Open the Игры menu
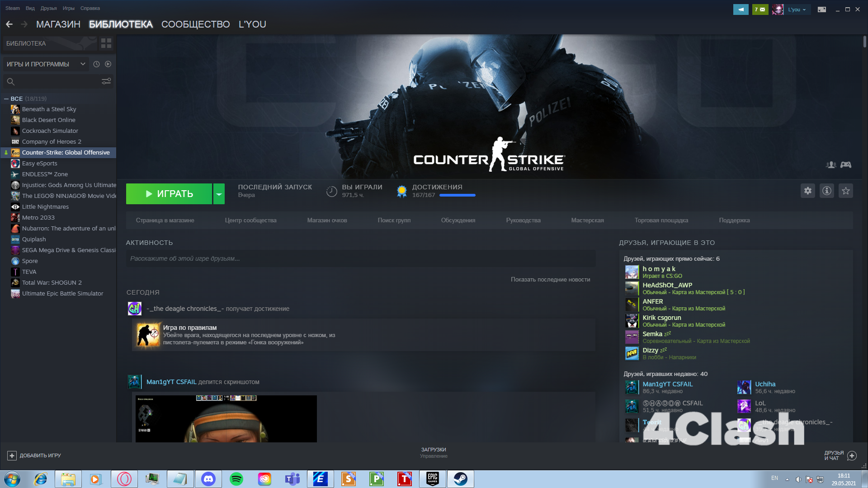This screenshot has height=488, width=868. click(x=68, y=8)
